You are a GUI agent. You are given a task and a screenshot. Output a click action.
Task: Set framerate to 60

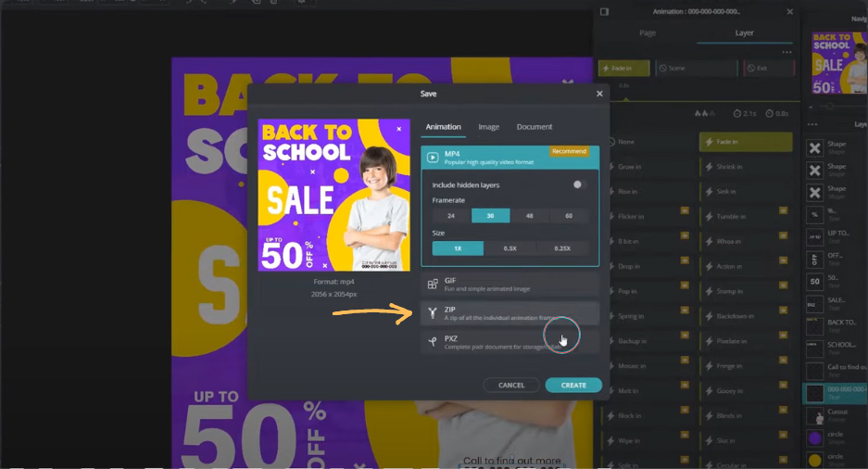(569, 216)
